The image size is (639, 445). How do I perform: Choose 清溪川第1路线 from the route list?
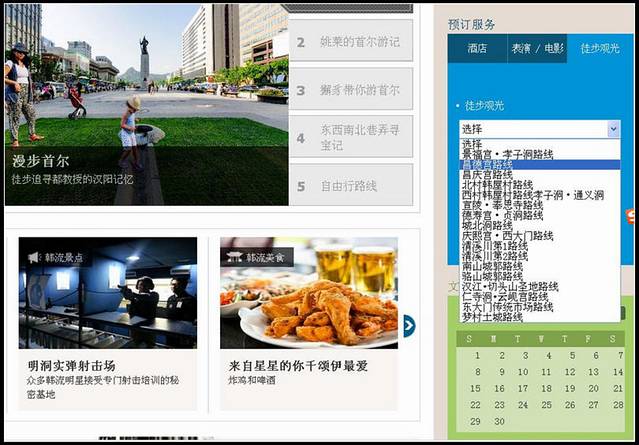click(494, 246)
